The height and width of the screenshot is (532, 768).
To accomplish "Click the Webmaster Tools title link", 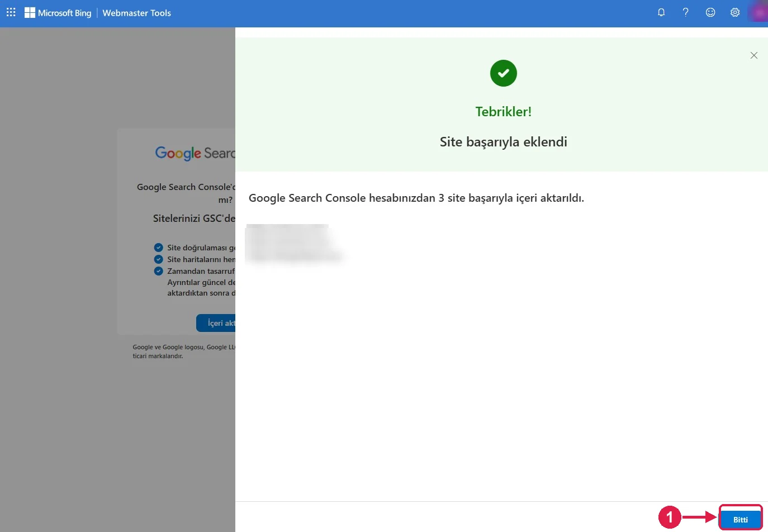I will [137, 13].
